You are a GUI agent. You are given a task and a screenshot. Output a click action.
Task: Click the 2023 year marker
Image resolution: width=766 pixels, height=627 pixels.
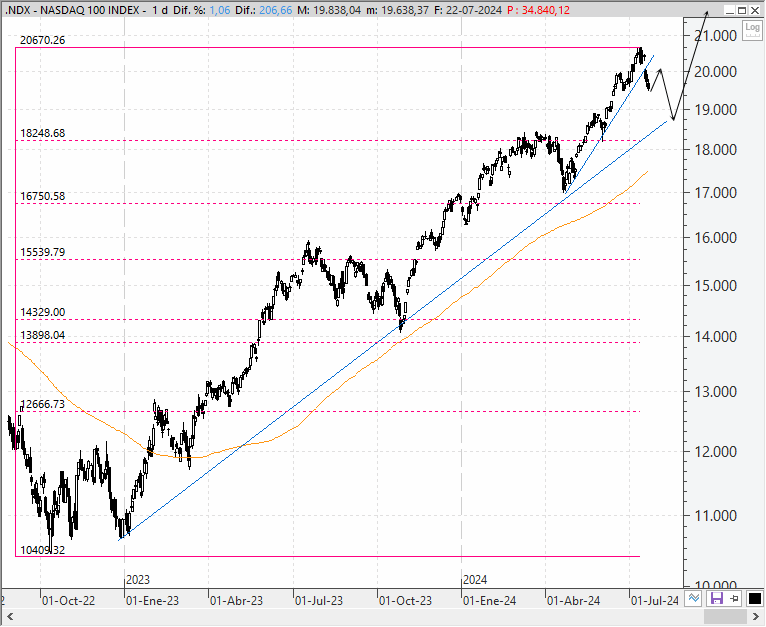[138, 580]
